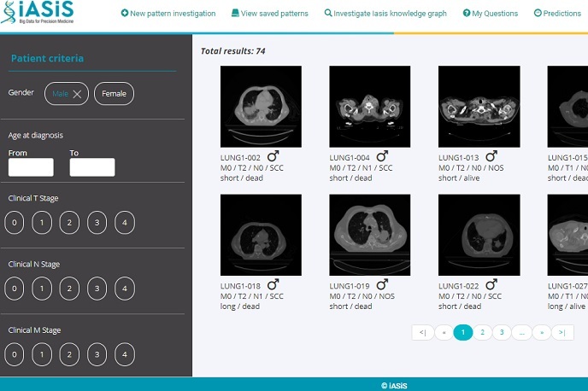Go to next results page arrow
Image resolution: width=588 pixels, height=391 pixels.
[x=541, y=333]
